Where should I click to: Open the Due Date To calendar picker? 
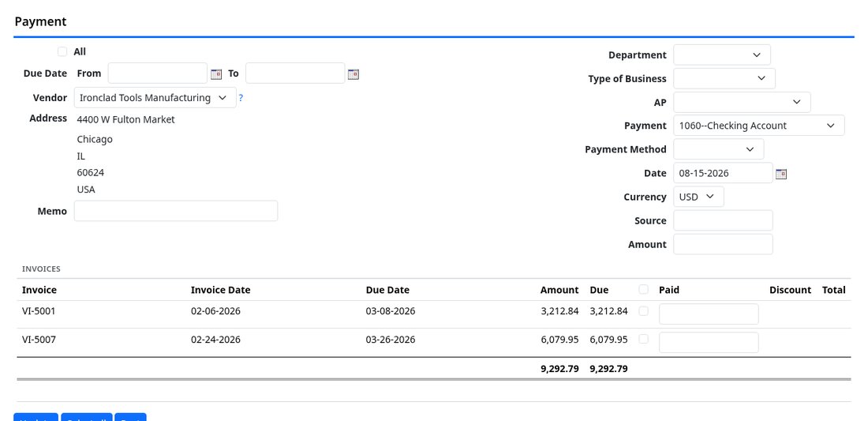coord(354,73)
